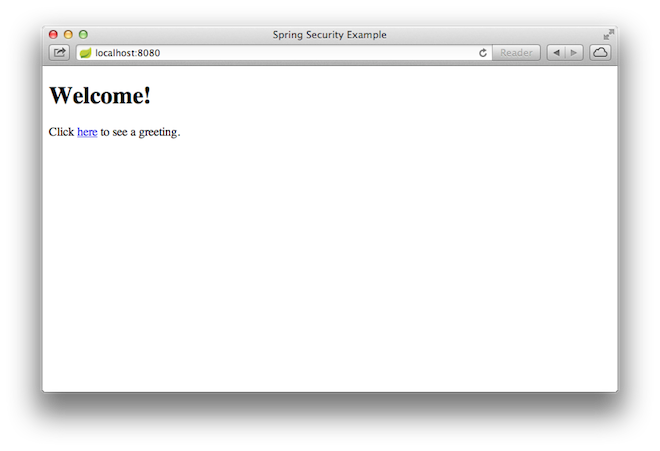The height and width of the screenshot is (451, 660).
Task: Go forward with the right arrow button
Action: pos(574,53)
